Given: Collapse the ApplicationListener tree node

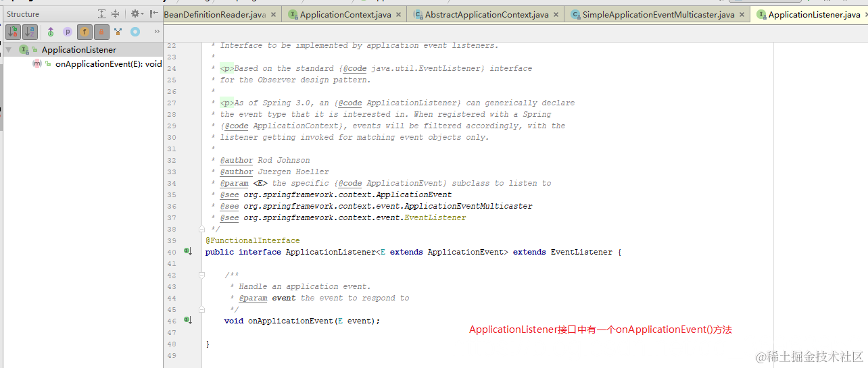Looking at the screenshot, I should 9,50.
